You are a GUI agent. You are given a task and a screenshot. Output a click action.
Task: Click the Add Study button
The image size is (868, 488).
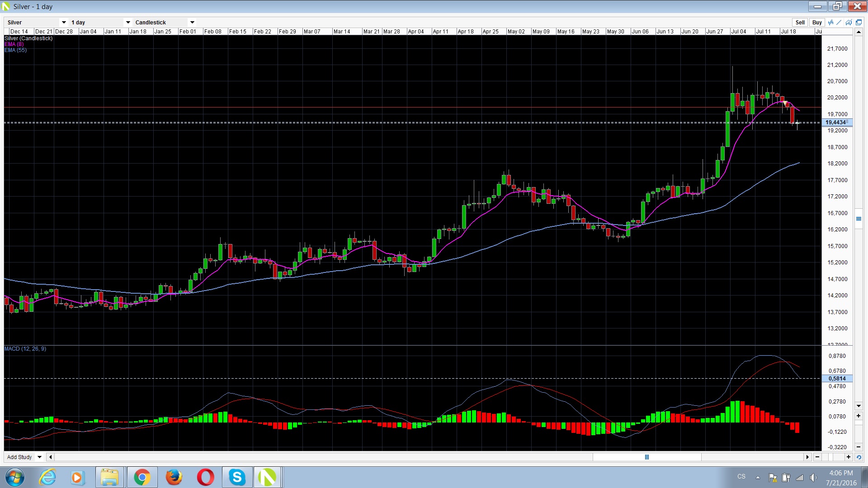point(19,457)
